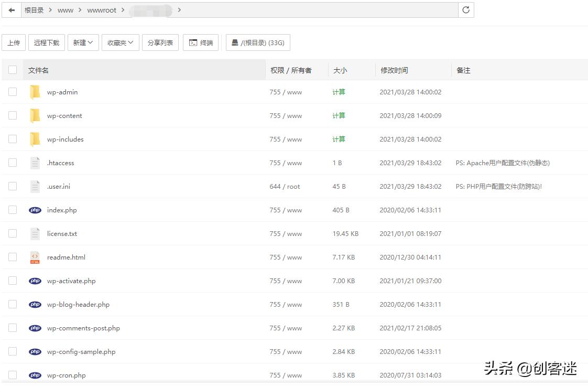Open the wp-admin folder icon
Image resolution: width=588 pixels, height=387 pixels.
(x=35, y=92)
